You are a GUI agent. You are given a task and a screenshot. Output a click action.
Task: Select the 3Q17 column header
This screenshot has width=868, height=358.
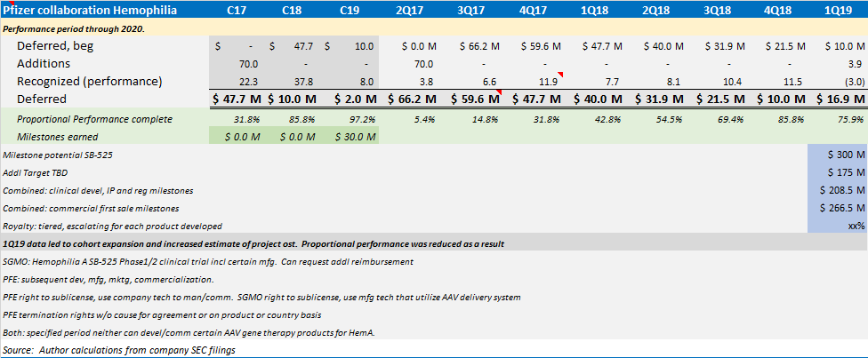pos(473,11)
